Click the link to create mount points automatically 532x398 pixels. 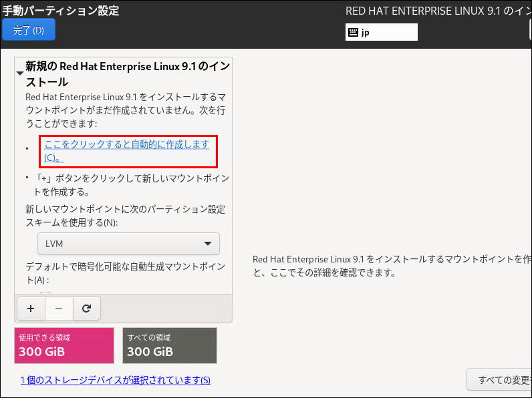tap(126, 151)
